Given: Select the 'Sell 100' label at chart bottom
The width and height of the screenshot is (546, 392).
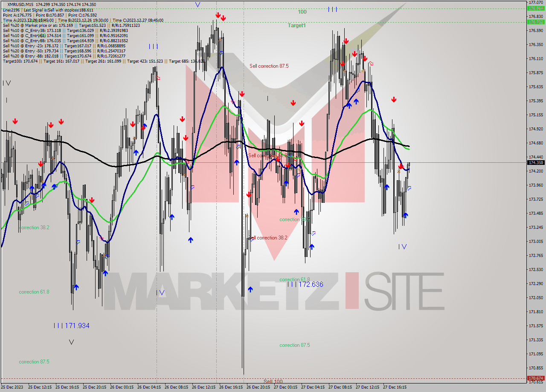Looking at the screenshot, I should [273, 381].
